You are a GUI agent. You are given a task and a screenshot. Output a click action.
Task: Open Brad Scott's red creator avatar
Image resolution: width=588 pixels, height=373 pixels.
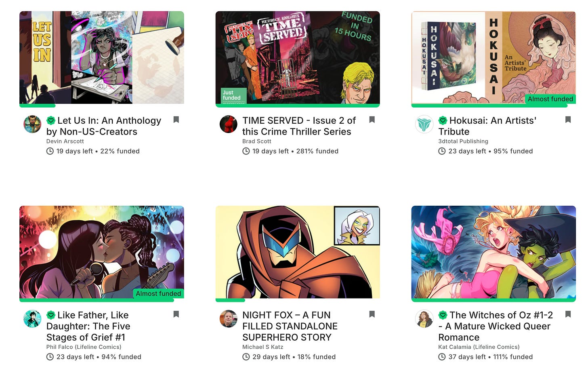(x=228, y=124)
